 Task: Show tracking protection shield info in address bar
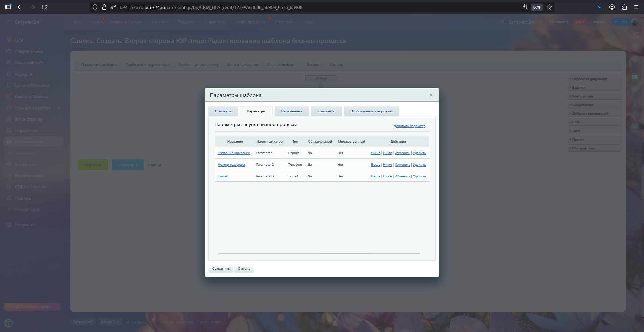(95, 7)
